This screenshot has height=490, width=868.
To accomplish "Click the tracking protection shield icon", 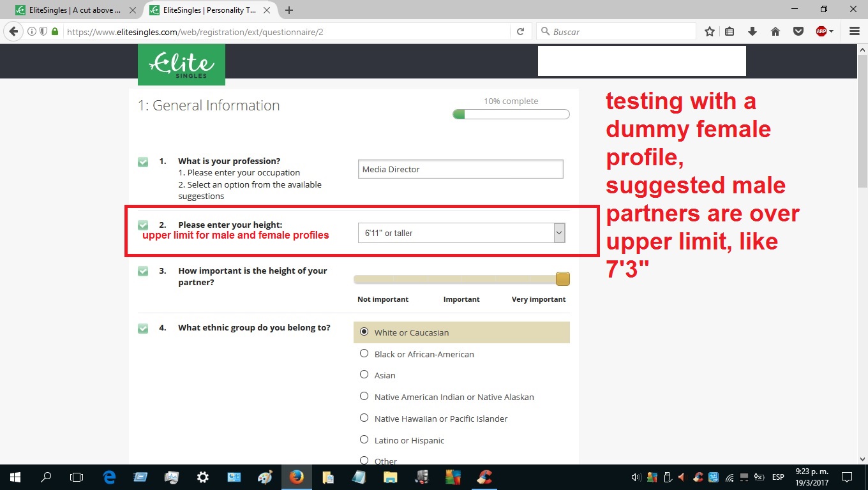I will coord(43,31).
